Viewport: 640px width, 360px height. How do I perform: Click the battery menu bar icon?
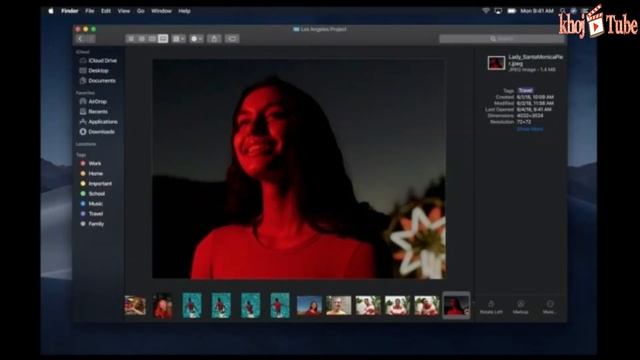coord(511,11)
